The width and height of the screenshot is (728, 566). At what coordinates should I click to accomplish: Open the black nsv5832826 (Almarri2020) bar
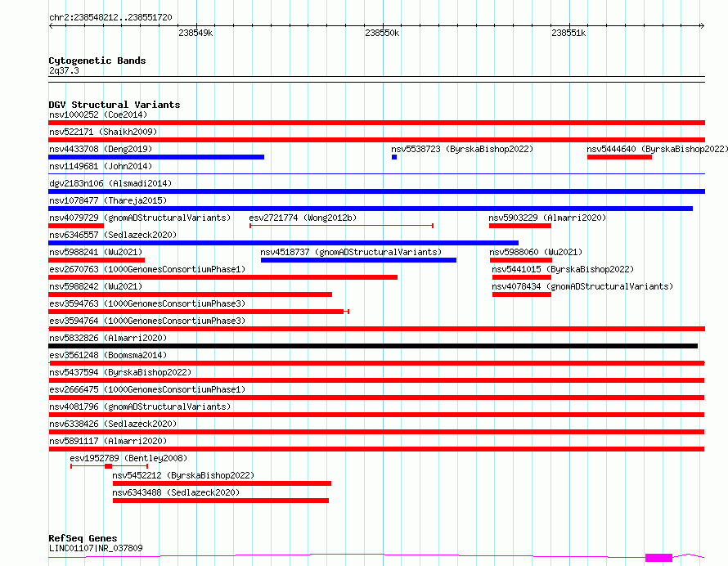coord(373,346)
